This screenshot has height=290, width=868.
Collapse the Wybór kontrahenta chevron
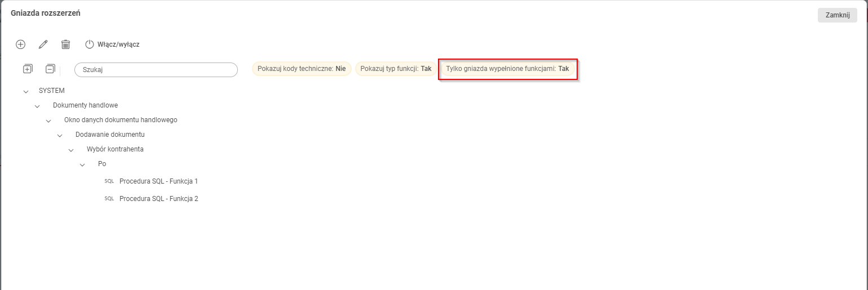(71, 150)
